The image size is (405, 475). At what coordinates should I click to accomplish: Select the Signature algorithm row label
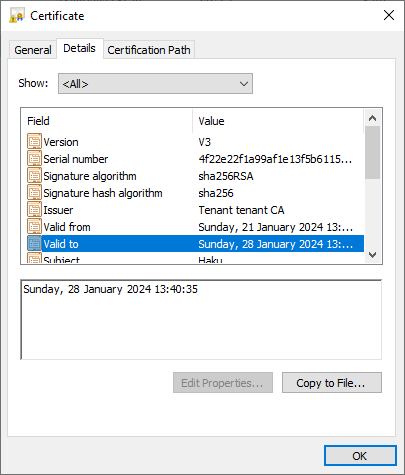tap(90, 176)
